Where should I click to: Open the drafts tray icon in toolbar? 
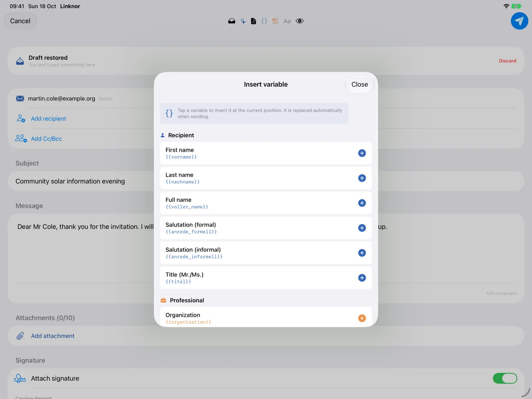coord(232,21)
